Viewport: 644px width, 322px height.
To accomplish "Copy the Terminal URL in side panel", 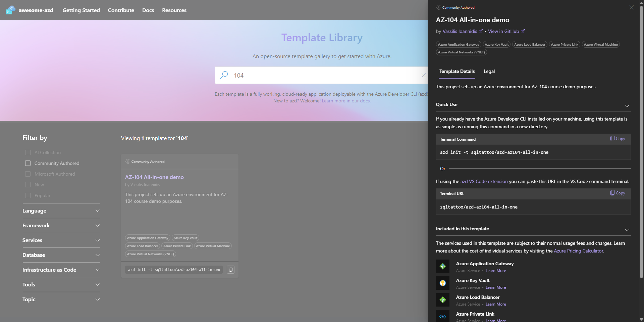I will (x=618, y=193).
